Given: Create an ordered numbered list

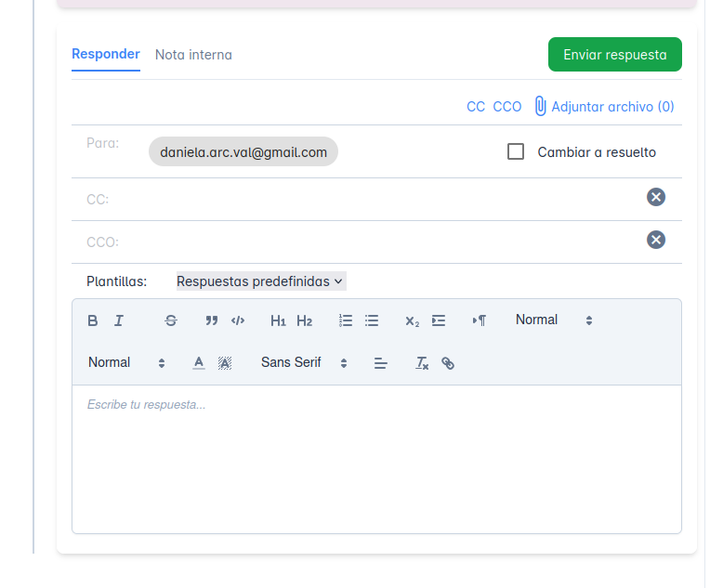Looking at the screenshot, I should pyautogui.click(x=346, y=320).
